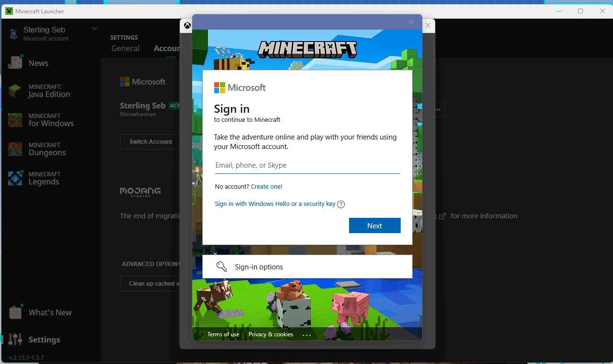Click the Sign in heading text
The width and height of the screenshot is (613, 364).
232,108
